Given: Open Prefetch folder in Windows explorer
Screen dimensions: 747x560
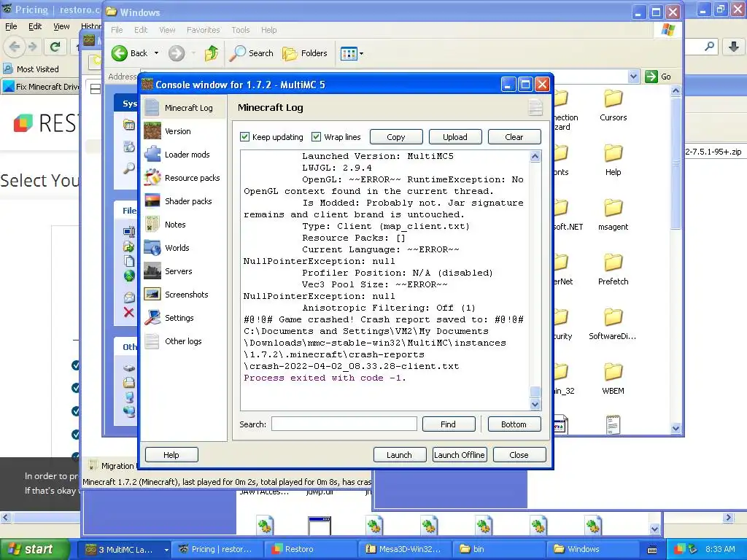Looking at the screenshot, I should [613, 270].
